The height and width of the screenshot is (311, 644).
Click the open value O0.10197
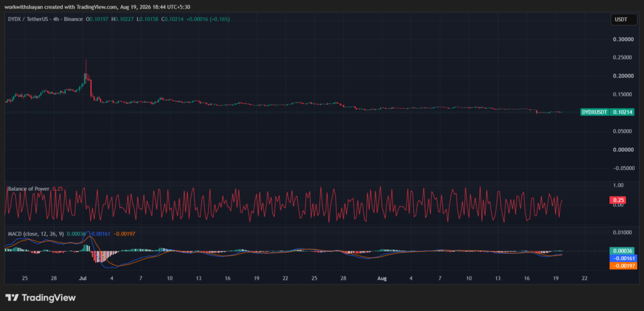[x=97, y=19]
